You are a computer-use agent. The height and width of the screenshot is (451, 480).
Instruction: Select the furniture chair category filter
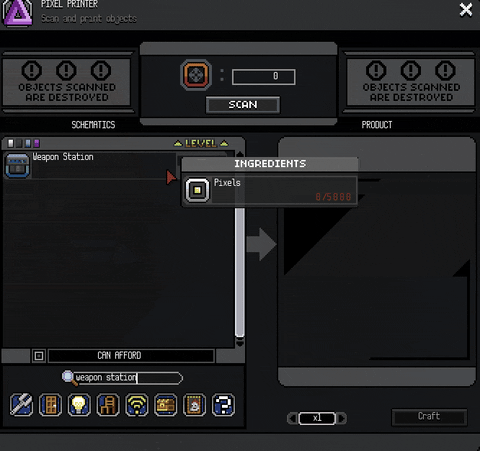[108, 405]
